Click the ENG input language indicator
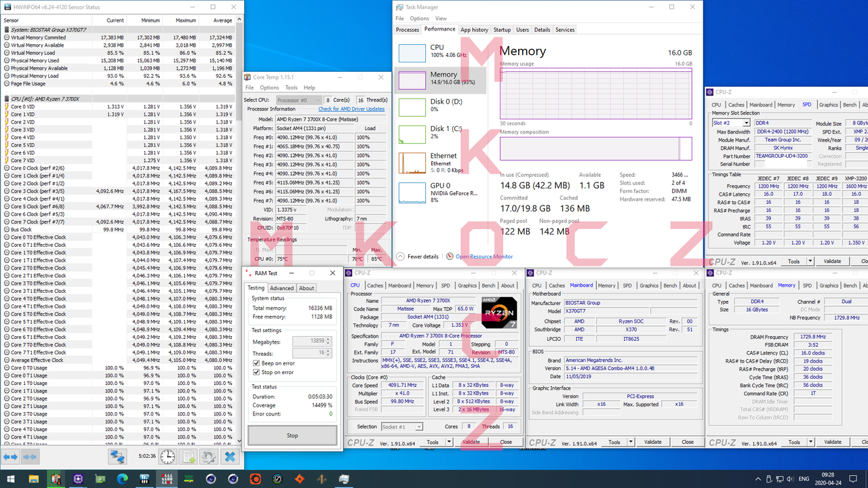Image resolution: width=868 pixels, height=488 pixels. pos(805,479)
